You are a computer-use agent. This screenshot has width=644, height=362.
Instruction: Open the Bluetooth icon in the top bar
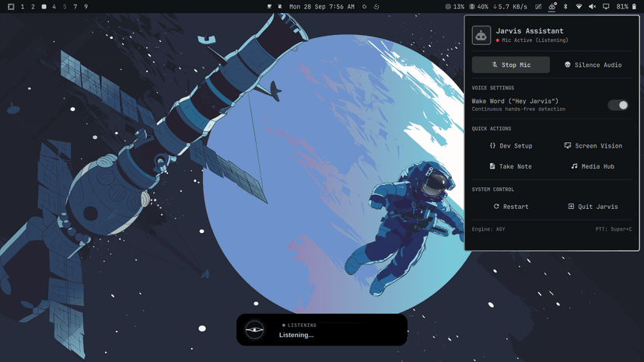click(x=565, y=6)
